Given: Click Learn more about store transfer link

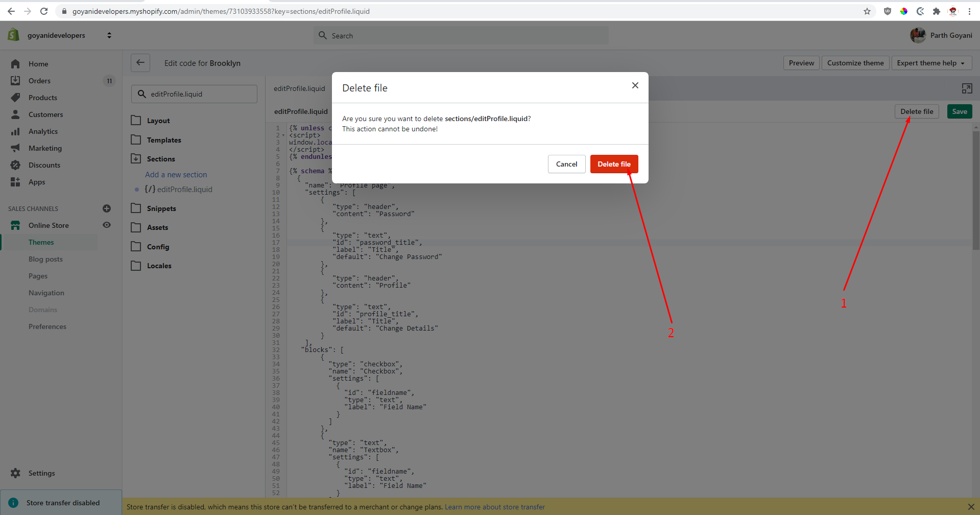Looking at the screenshot, I should click(495, 507).
